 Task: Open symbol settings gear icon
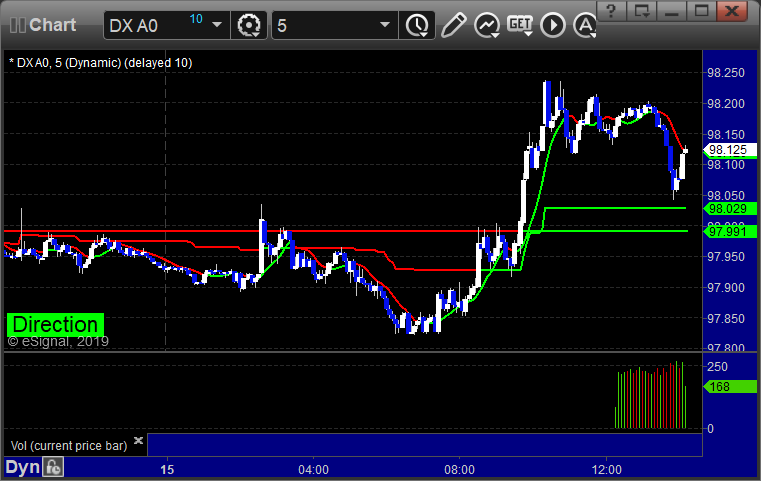point(248,25)
